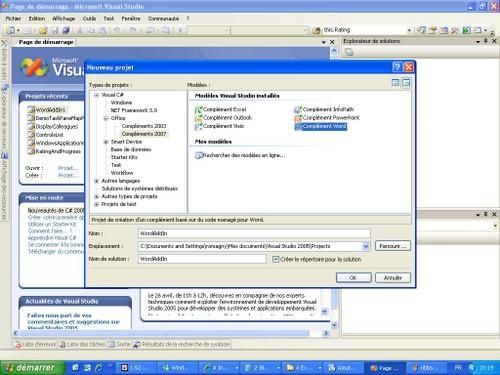Select the Complément Word template
The image size is (500, 375).
[x=321, y=126]
